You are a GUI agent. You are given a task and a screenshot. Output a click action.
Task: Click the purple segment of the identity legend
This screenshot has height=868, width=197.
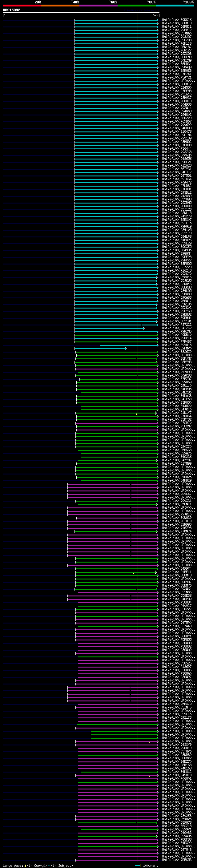99,6
